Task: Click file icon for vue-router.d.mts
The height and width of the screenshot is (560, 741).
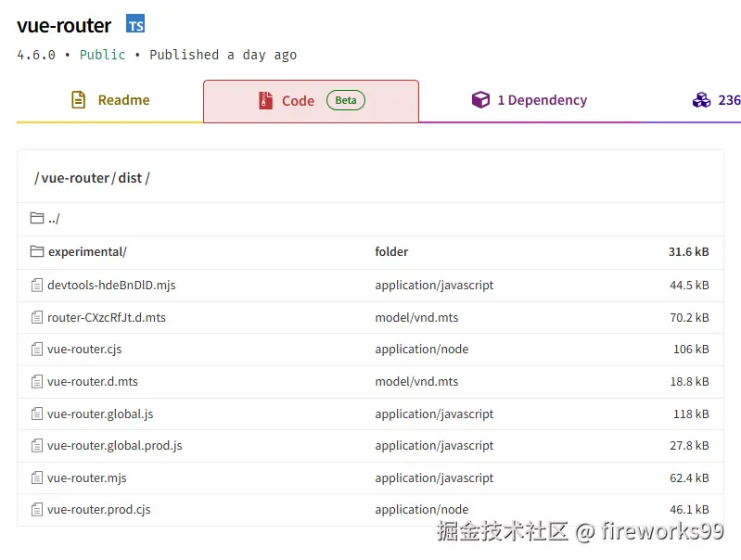Action: point(37,381)
